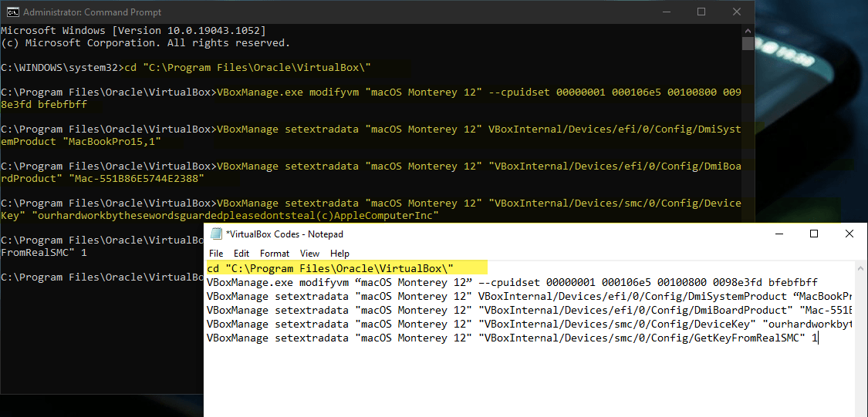Open the Edit menu in Notepad
The image size is (868, 417).
[x=241, y=254]
